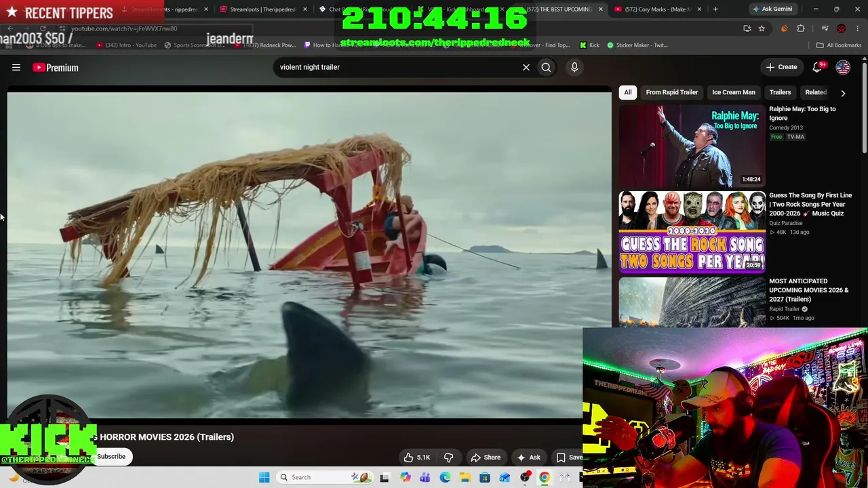
Task: Open the Windows Start menu
Action: pos(264,477)
